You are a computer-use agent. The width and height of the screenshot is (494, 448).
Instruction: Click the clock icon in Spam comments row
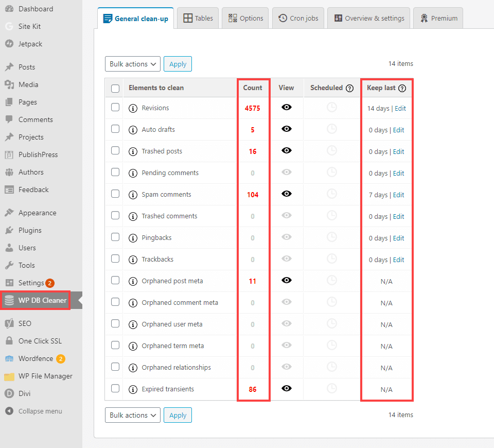[332, 194]
